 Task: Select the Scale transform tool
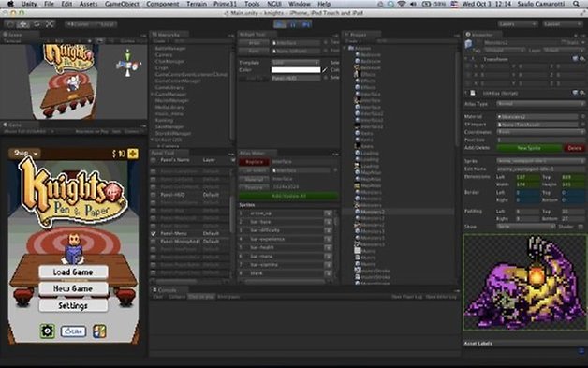[49, 24]
